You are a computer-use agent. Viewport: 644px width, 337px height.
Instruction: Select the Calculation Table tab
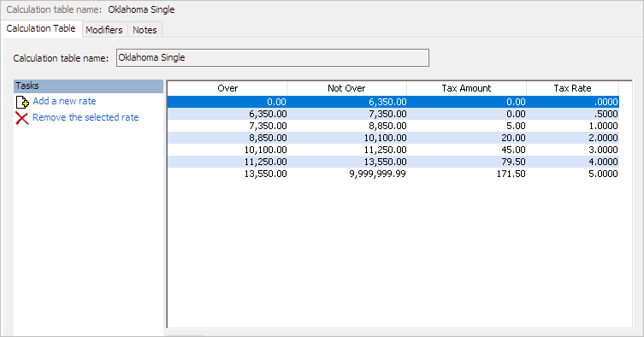tap(41, 28)
